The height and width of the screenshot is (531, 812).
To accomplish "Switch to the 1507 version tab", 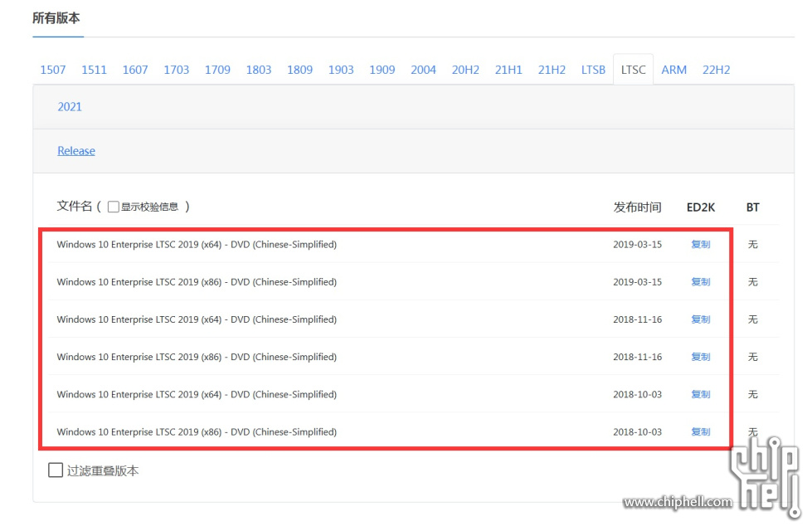I will (53, 70).
